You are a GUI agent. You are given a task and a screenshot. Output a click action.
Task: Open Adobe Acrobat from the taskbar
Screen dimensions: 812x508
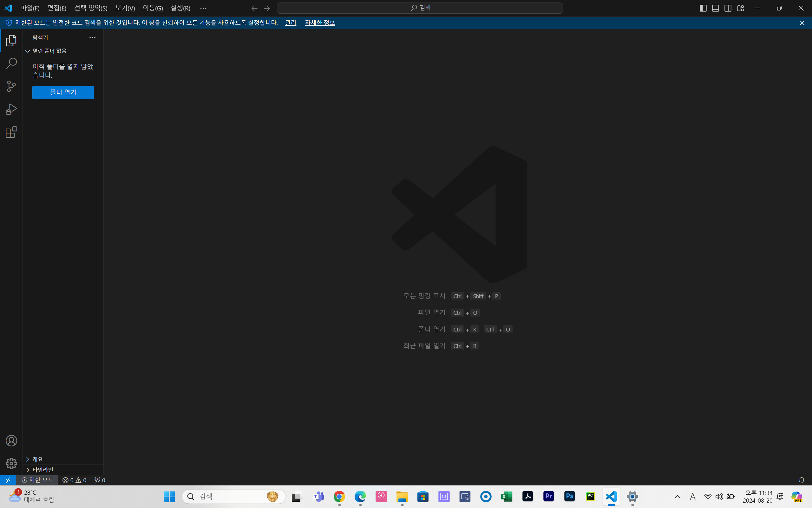point(528,497)
